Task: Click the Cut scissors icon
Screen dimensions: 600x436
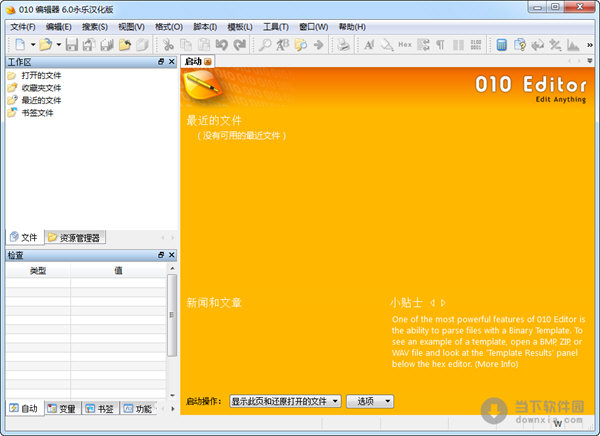Action: 168,45
